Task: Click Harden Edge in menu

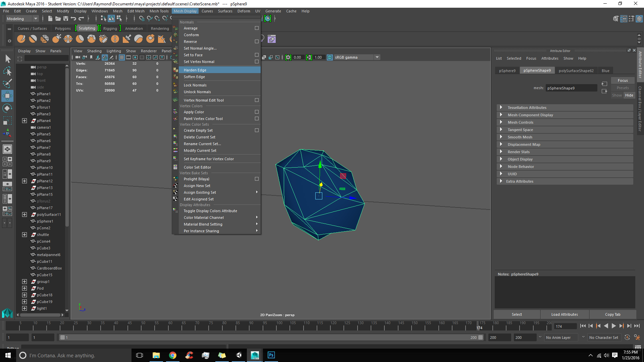Action: (x=195, y=70)
